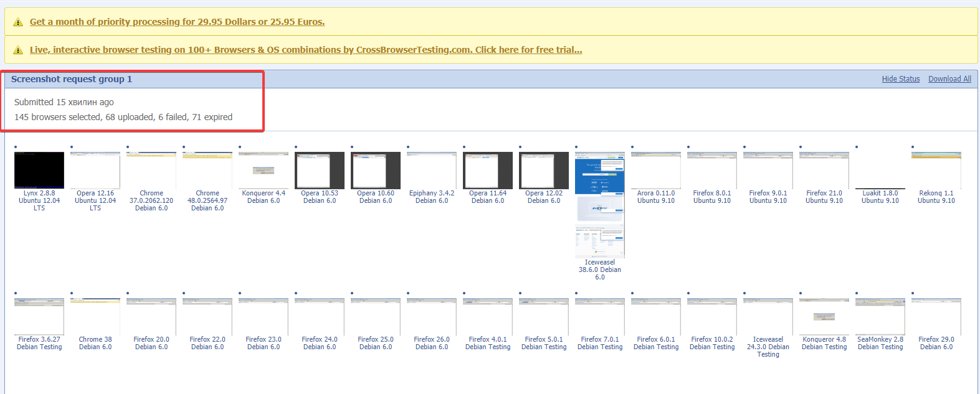980x394 pixels.
Task: Open the Firefox 25.0 screenshot thumbnail
Action: pos(376,316)
